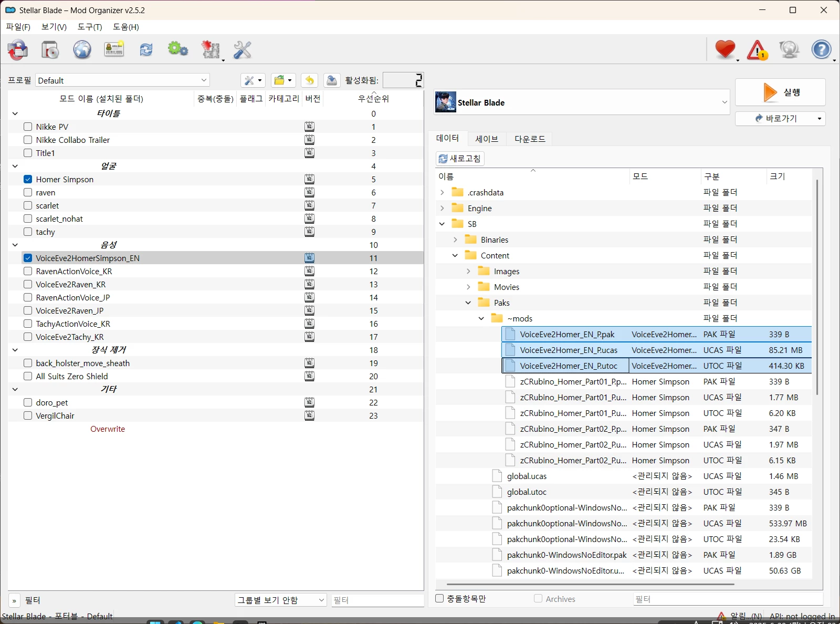Enable the raven mod checkbox
Image resolution: width=840 pixels, height=624 pixels.
pyautogui.click(x=28, y=192)
